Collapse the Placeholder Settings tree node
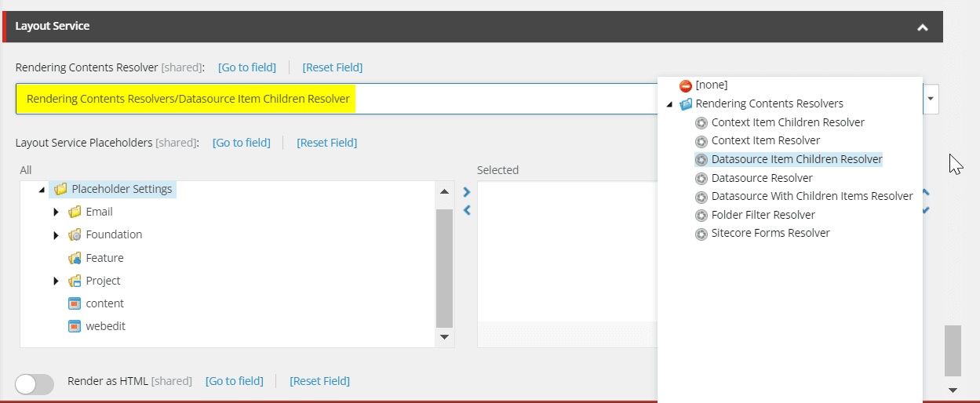Image resolution: width=980 pixels, height=403 pixels. [41, 190]
